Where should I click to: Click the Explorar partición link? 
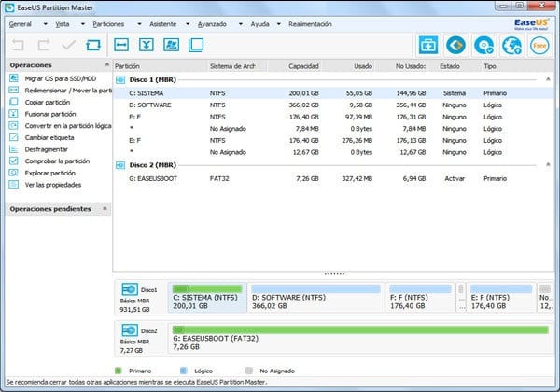[x=50, y=173]
